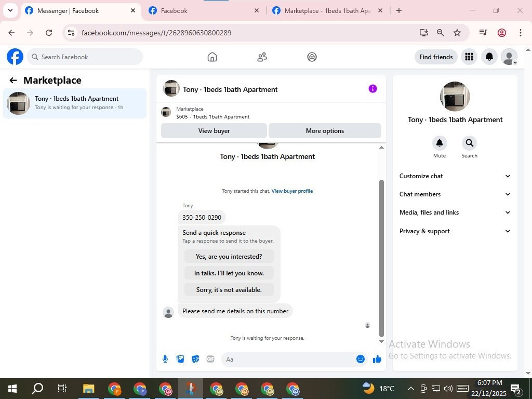The height and width of the screenshot is (399, 532).
Task: Click the $605 Marketplace listing banner
Action: point(271,113)
